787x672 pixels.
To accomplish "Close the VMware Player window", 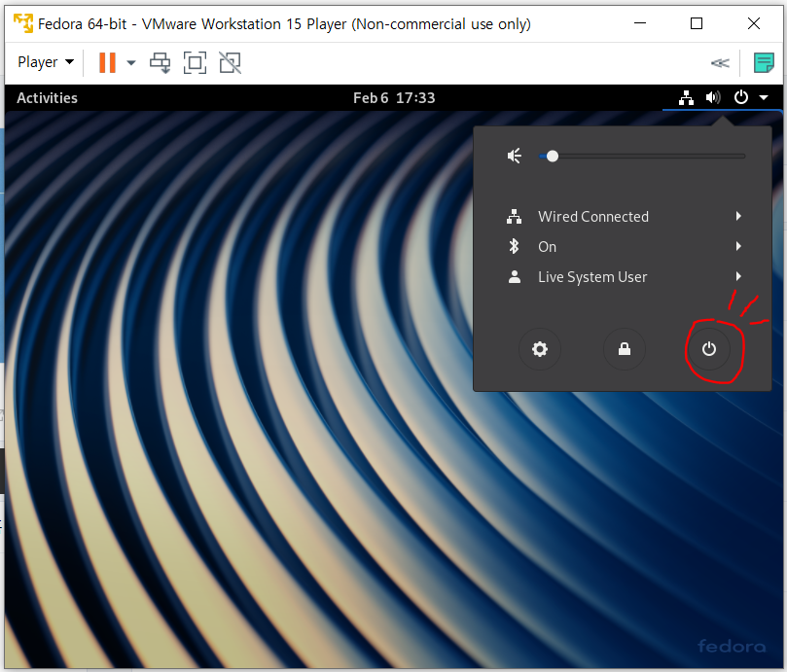I will point(753,23).
